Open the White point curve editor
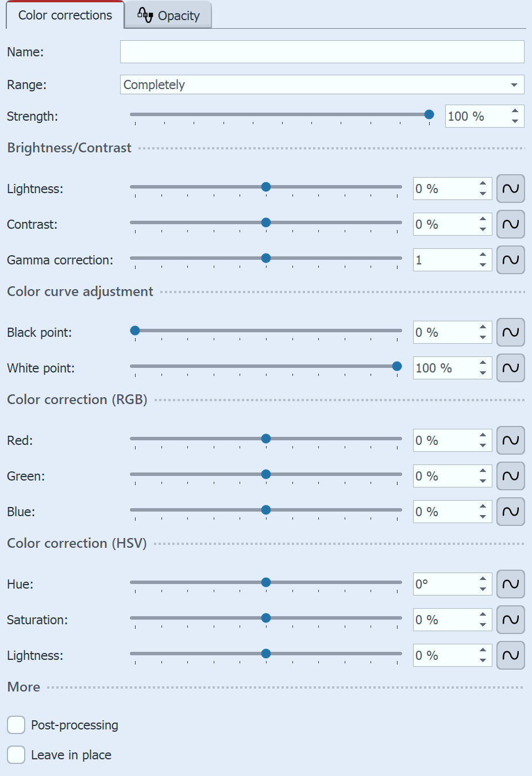Viewport: 532px width, 776px height. coord(510,368)
